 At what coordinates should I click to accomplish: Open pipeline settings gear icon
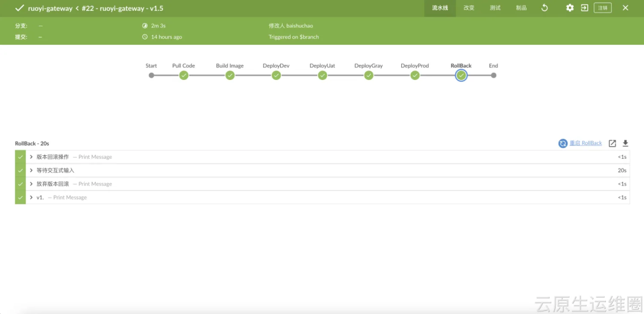(569, 8)
